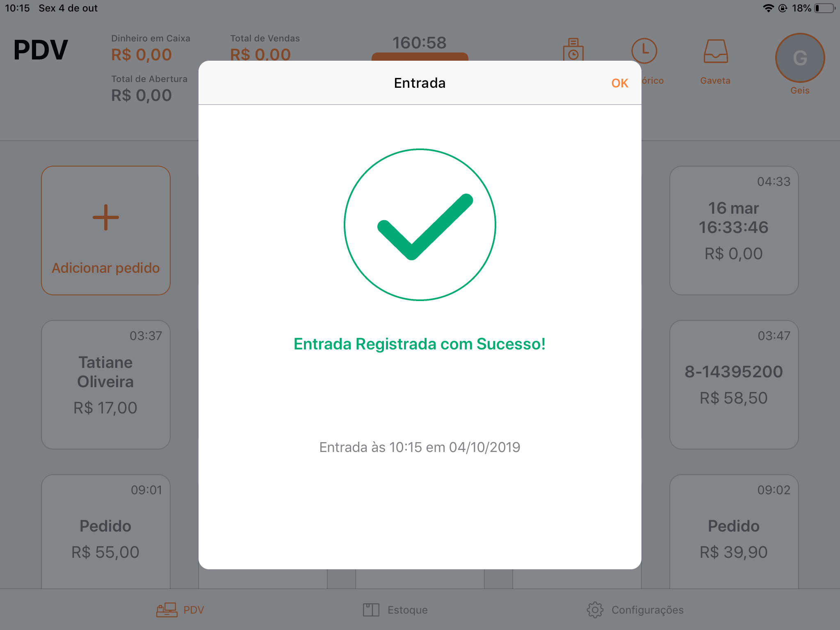
Task: Click the plus icon to add order
Action: (106, 217)
